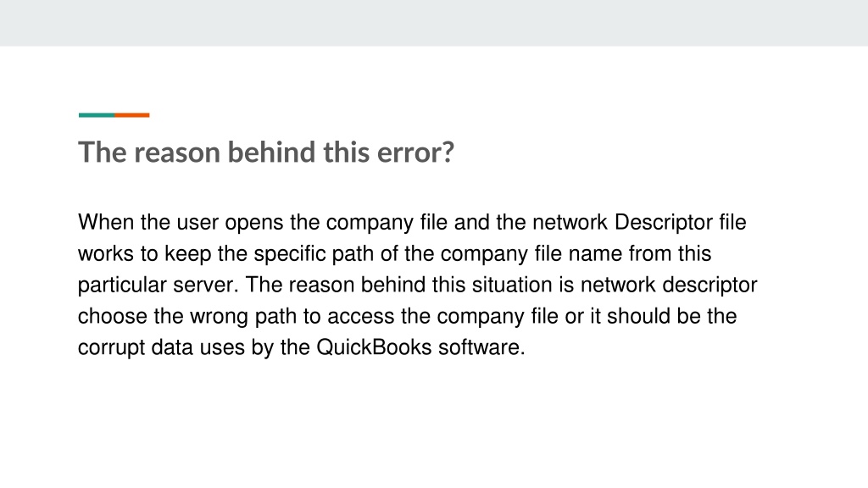Click the word "software." ending the paragraph
The width and height of the screenshot is (868, 488).
tap(481, 347)
